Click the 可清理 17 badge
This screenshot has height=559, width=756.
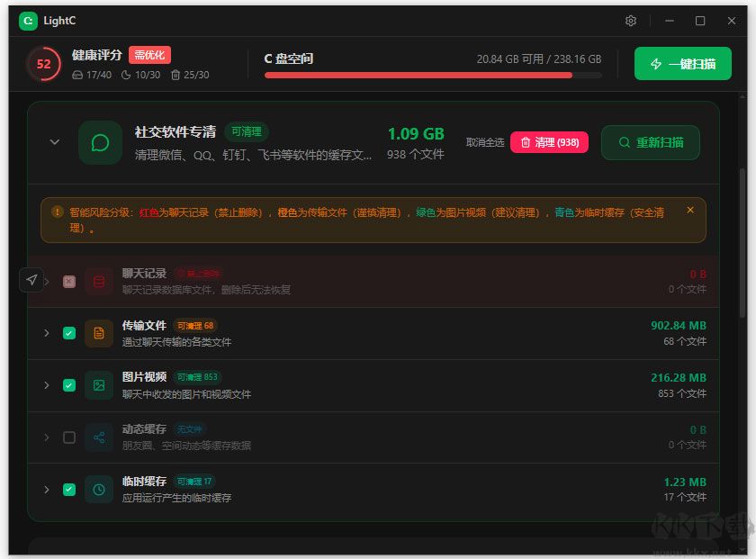[x=194, y=482]
